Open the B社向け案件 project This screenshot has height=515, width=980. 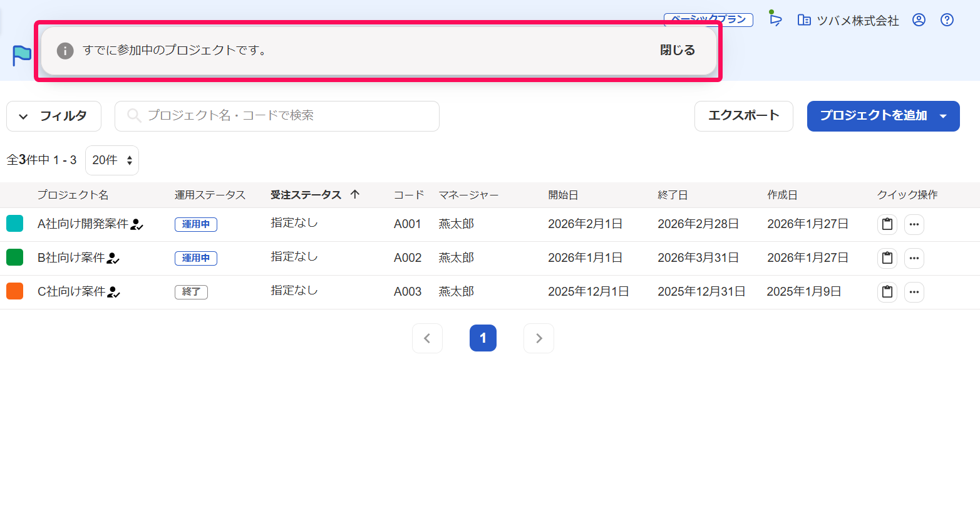pos(71,257)
